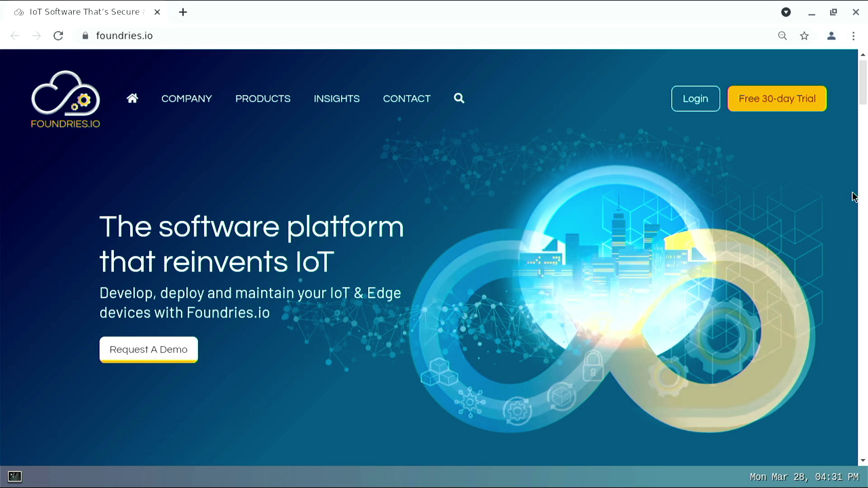
Task: Select the INSIGHTS menu tab
Action: pyautogui.click(x=336, y=99)
